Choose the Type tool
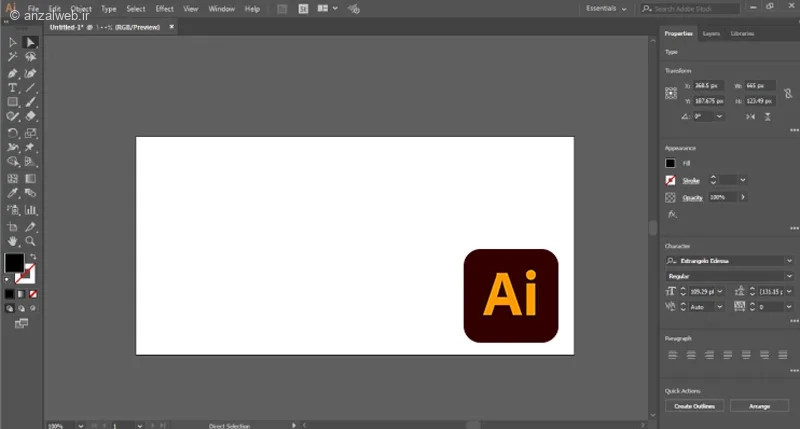800x429 pixels. click(13, 88)
